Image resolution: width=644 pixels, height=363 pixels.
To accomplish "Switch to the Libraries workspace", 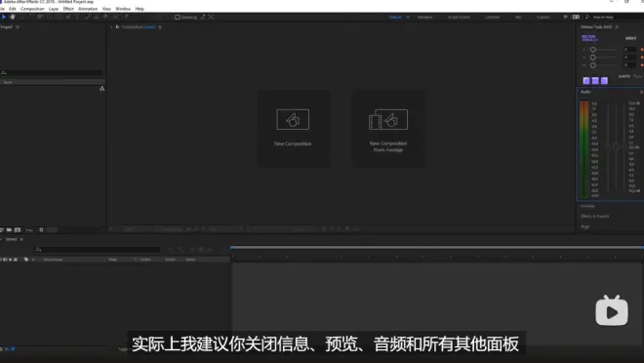I will 492,18.
